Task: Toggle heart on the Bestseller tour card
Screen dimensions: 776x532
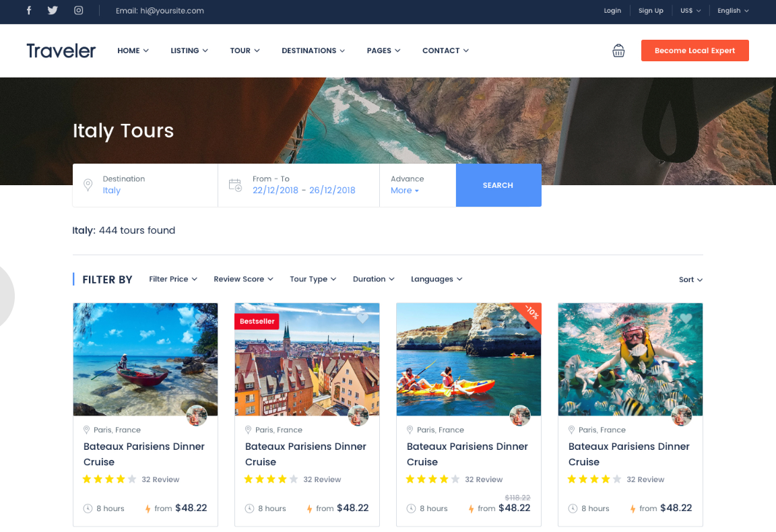Action: pos(362,319)
